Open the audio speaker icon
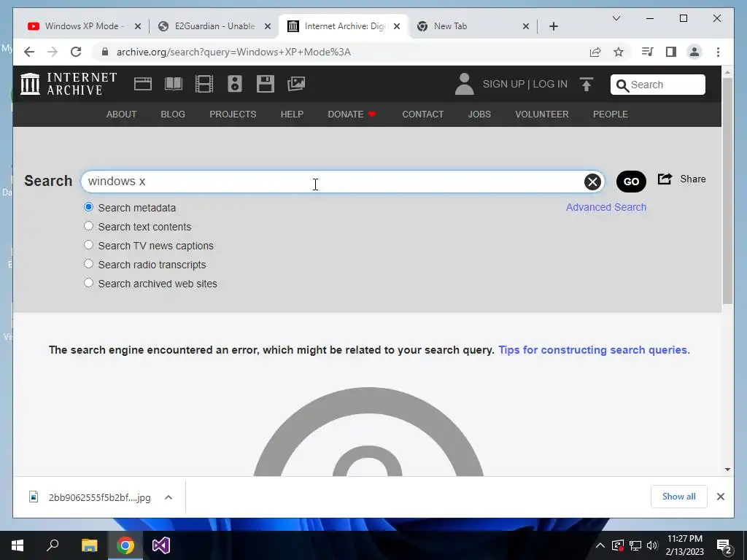 234,84
